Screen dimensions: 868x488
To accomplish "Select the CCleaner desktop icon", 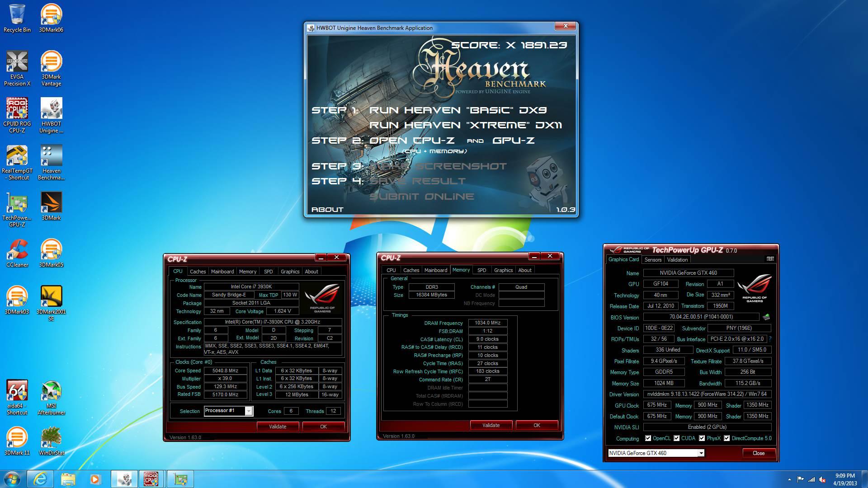I will pyautogui.click(x=17, y=253).
